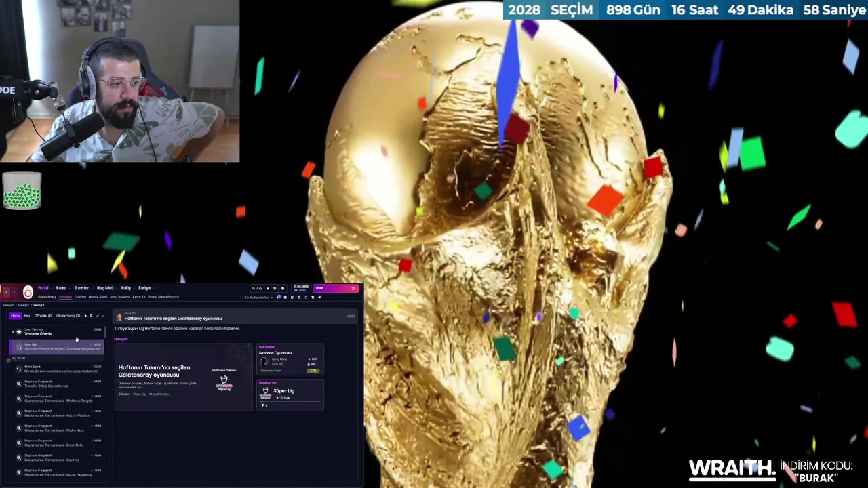Expand the Kulüp menu chevron
This screenshot has height=488, width=868.
(x=134, y=289)
